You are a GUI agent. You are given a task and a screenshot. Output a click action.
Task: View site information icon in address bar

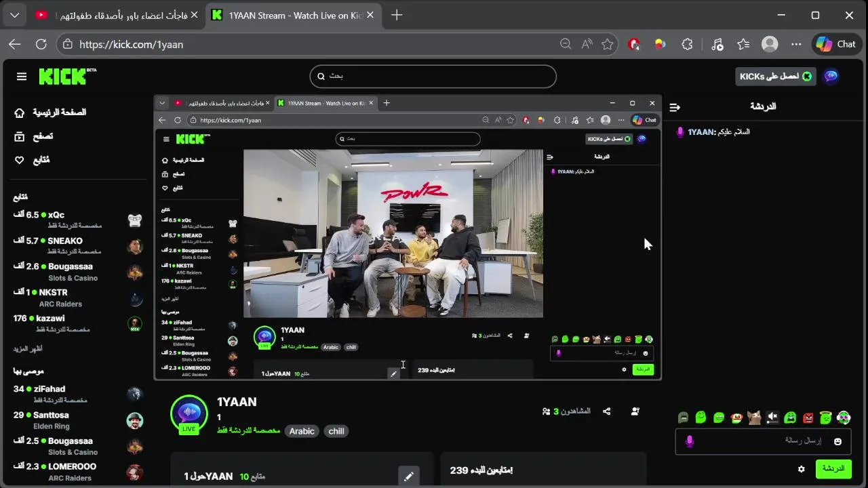[66, 44]
